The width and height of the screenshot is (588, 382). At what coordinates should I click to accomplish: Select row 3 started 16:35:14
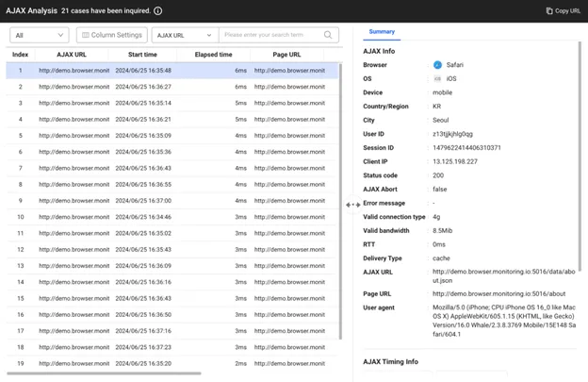point(171,103)
